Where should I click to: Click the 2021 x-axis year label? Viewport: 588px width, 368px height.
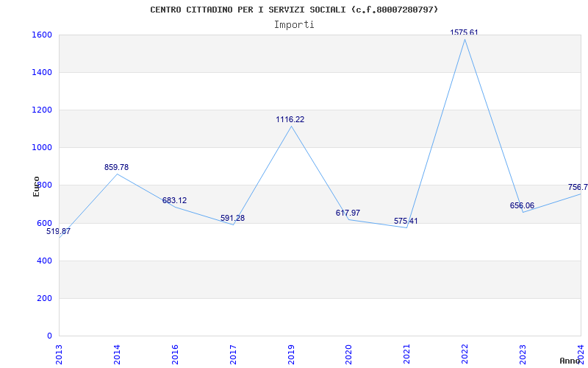pos(407,354)
